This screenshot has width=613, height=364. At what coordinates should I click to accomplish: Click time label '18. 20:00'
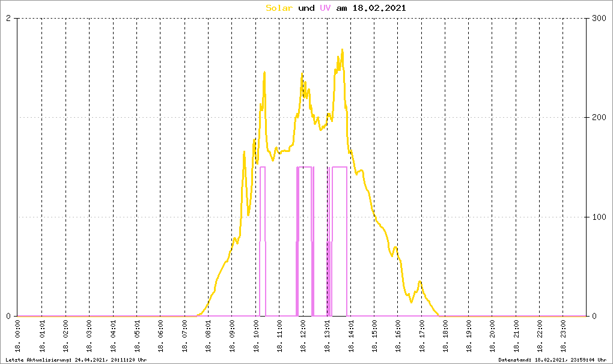coord(492,336)
